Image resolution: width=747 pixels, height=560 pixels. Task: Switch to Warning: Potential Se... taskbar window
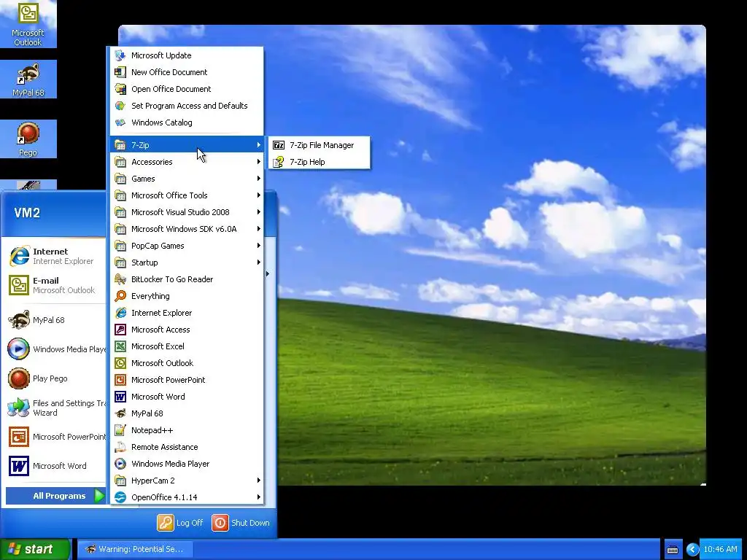click(x=135, y=549)
